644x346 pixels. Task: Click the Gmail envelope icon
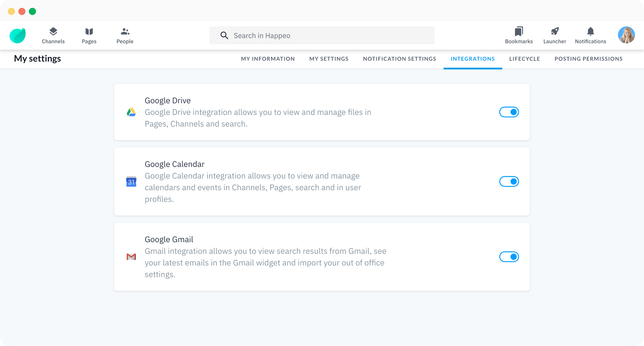tap(131, 257)
